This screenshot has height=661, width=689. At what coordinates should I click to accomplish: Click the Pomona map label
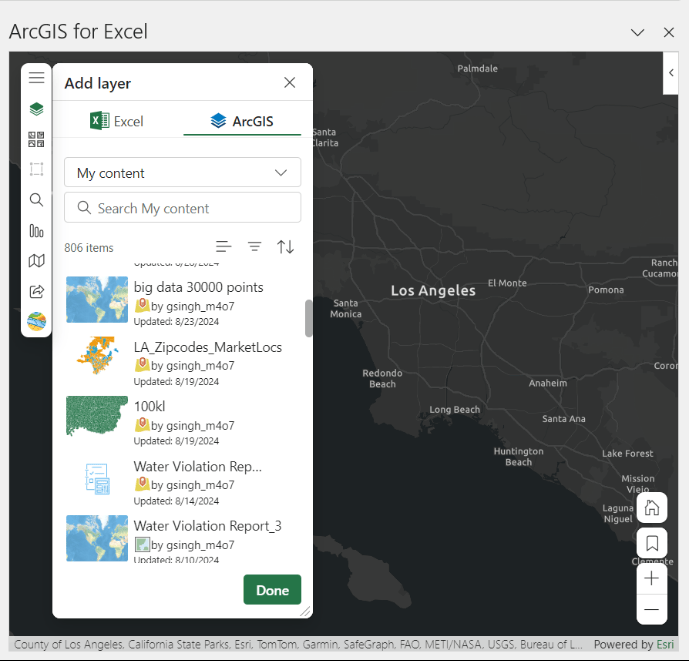(606, 290)
